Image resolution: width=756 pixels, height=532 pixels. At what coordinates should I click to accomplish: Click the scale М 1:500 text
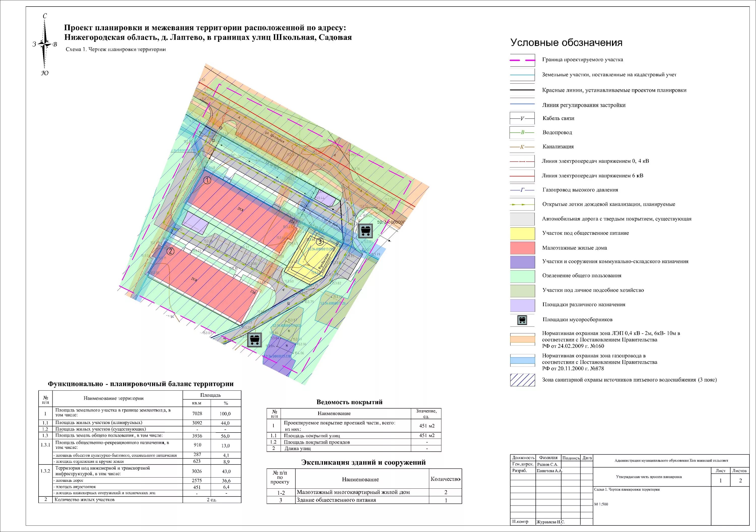tap(601, 504)
